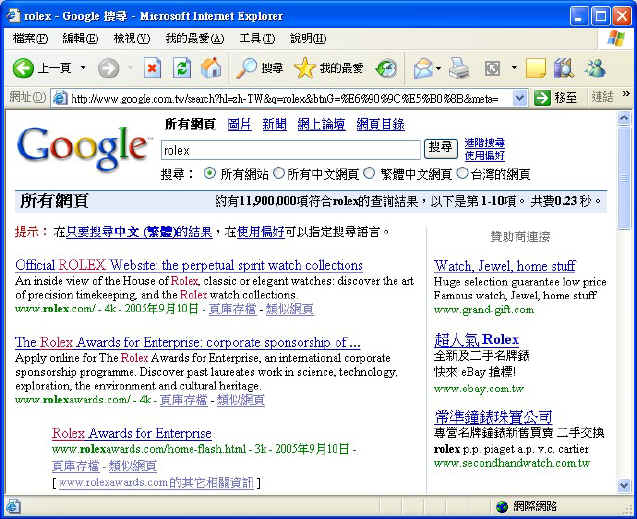Open 只要搜尋中文(繁體)的結果 link
Screen dimensions: 637x519
pos(139,232)
